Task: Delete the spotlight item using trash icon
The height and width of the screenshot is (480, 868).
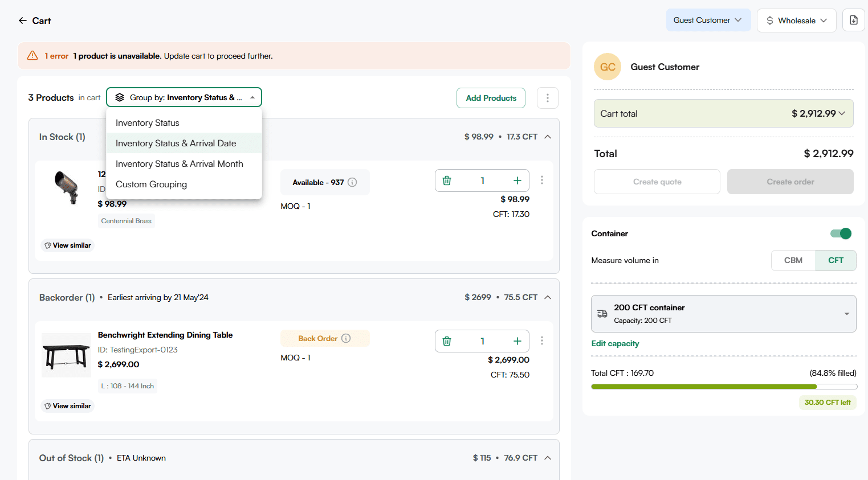Action: coord(447,180)
